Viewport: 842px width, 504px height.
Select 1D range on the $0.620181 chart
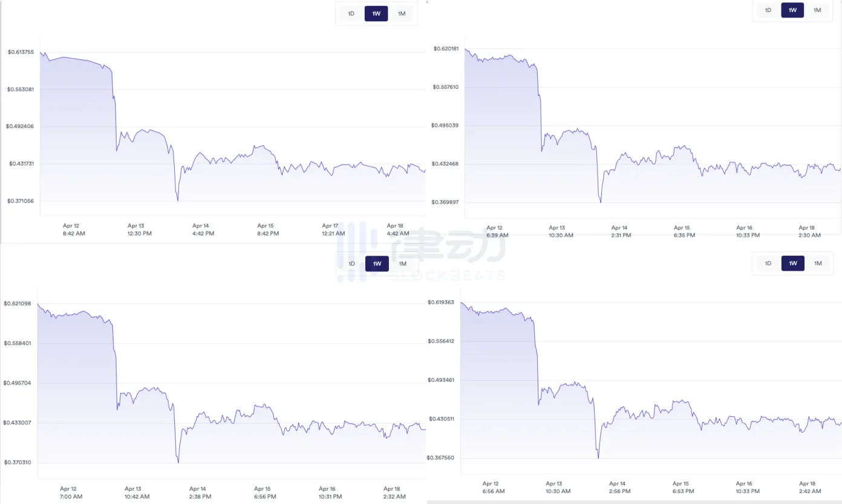[768, 10]
